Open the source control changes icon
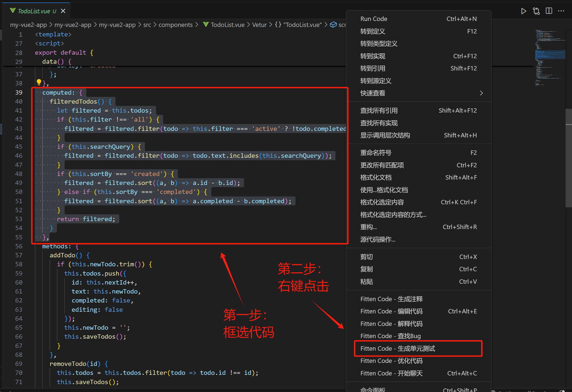Viewport: 572px width, 392px height. coord(536,11)
